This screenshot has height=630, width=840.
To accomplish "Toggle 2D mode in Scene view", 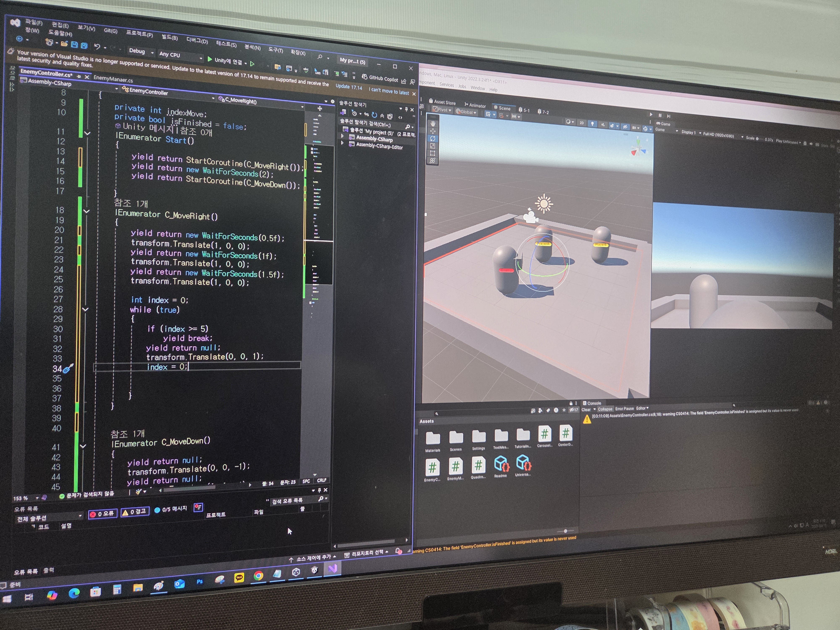I will (x=581, y=123).
